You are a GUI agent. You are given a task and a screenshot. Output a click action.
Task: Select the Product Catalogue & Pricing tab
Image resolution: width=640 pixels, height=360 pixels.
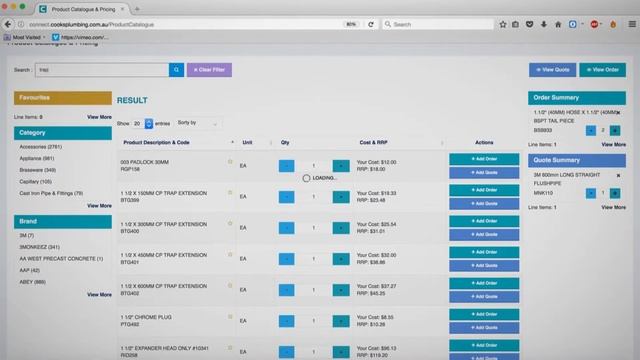tap(82, 9)
